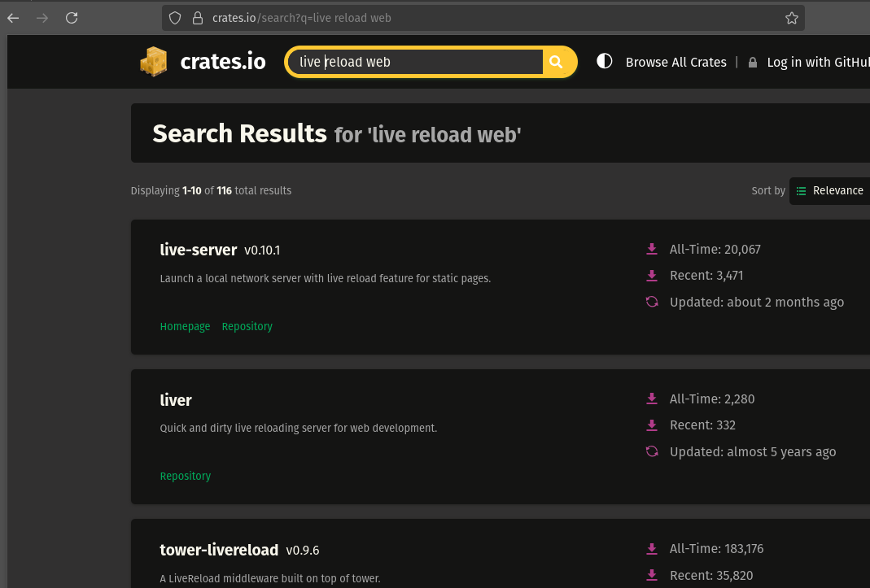870x588 pixels.
Task: Select the tower-livereload description text
Action: tap(270, 578)
